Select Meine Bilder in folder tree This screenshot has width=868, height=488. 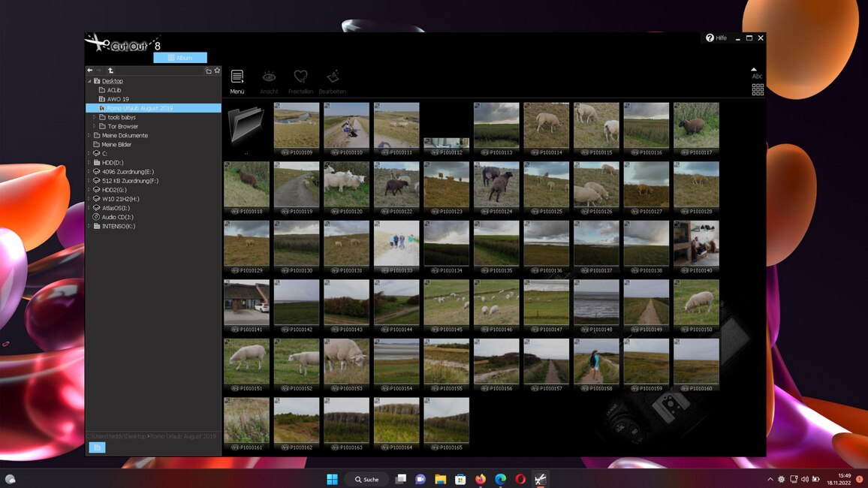116,144
